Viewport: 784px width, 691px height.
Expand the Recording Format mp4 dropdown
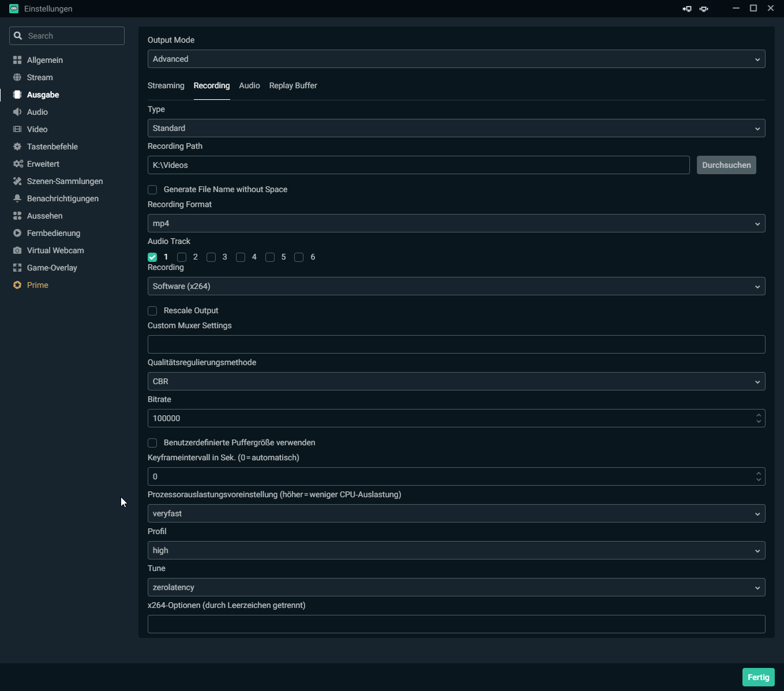click(x=456, y=223)
